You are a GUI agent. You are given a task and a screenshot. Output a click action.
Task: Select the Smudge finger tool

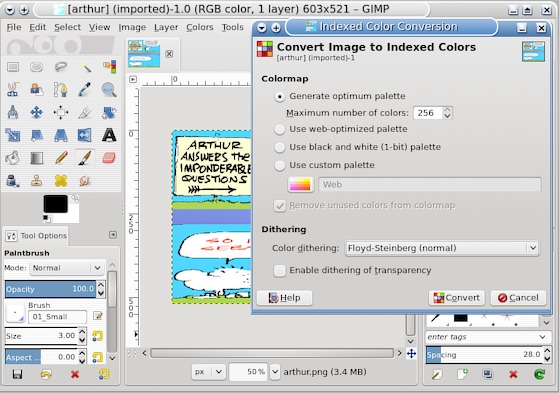click(x=85, y=181)
